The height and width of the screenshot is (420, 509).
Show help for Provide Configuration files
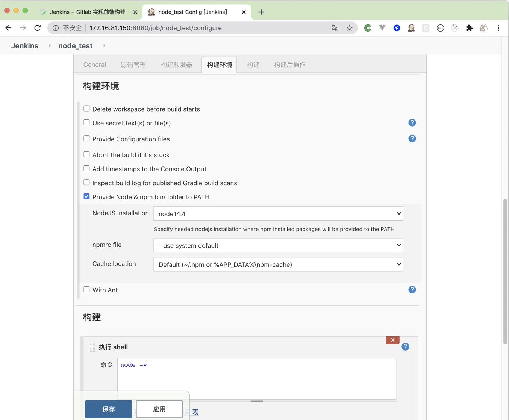click(x=412, y=139)
